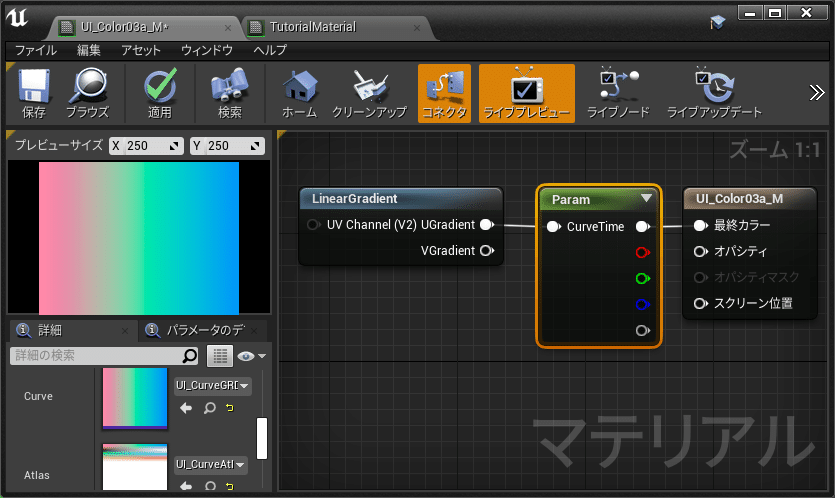Open the ウィンドウ menu
835x498 pixels.
coord(207,50)
